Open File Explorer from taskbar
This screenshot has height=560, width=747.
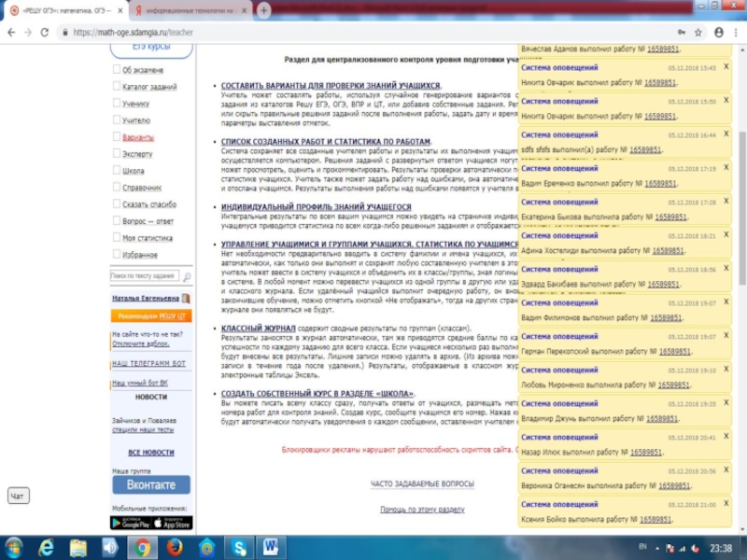[x=78, y=548]
